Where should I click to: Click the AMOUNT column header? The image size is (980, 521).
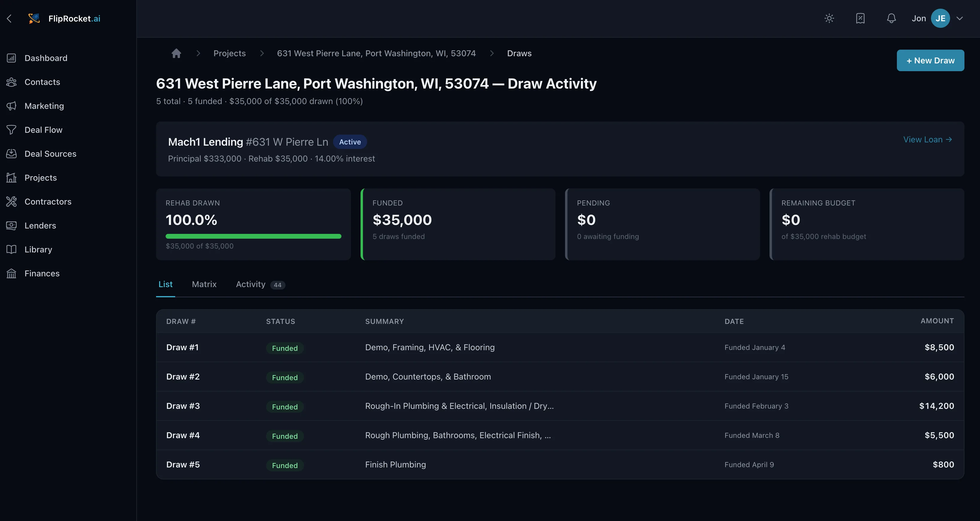[x=937, y=321]
